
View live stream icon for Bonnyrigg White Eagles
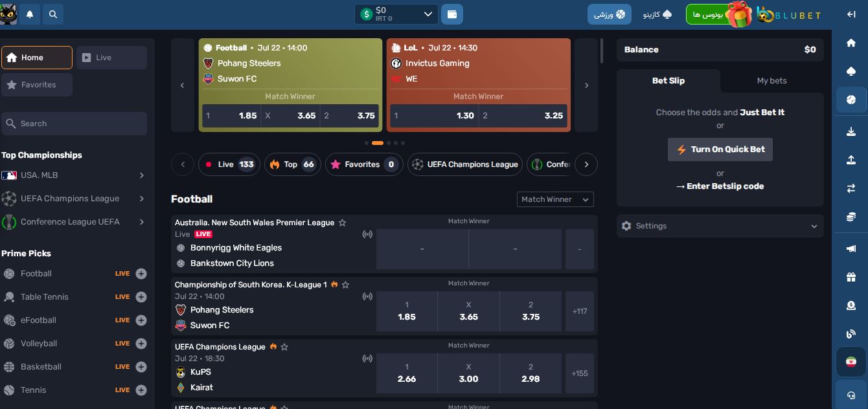pyautogui.click(x=367, y=234)
